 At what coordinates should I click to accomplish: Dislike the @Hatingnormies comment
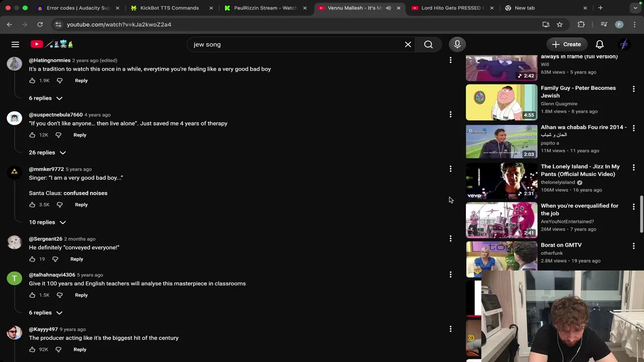click(x=59, y=80)
